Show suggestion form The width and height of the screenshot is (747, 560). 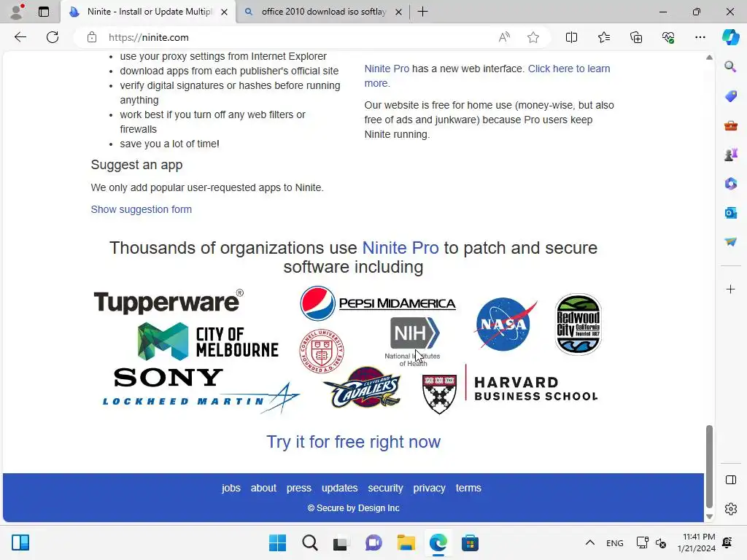[141, 209]
